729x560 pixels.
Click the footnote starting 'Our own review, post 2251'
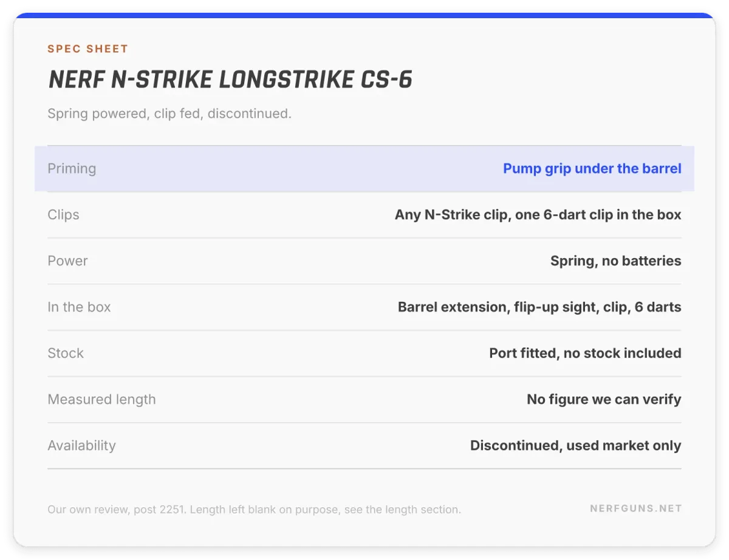point(254,509)
